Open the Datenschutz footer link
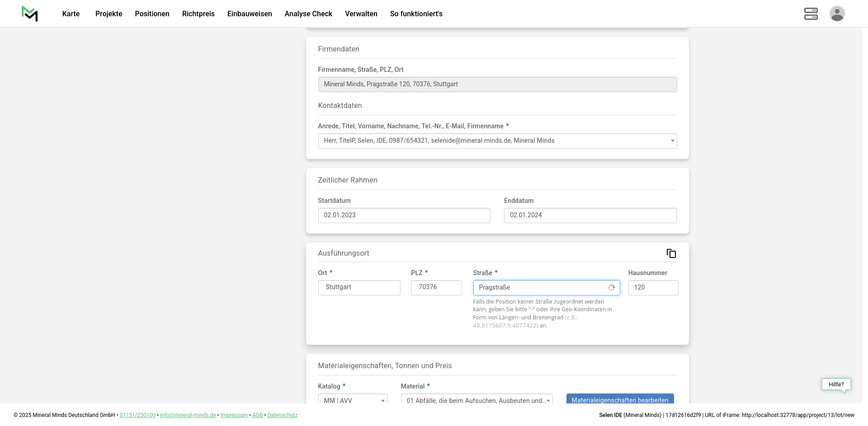 tap(282, 415)
